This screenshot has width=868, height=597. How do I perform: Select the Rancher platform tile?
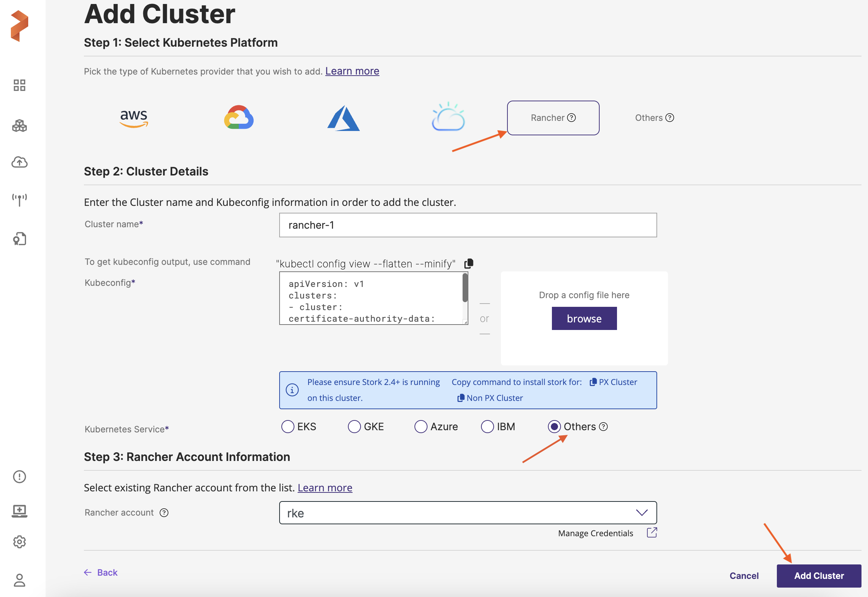tap(553, 118)
